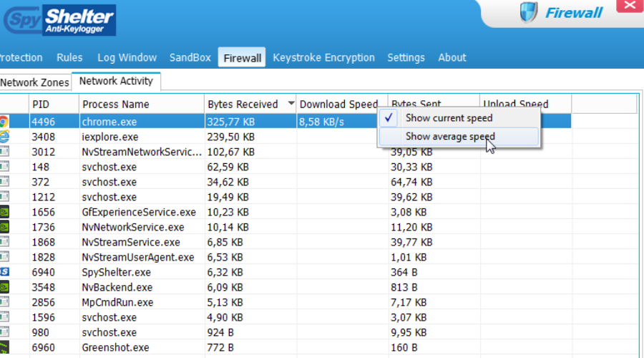The image size is (644, 358).
Task: Open the Rules tab
Action: tap(69, 57)
